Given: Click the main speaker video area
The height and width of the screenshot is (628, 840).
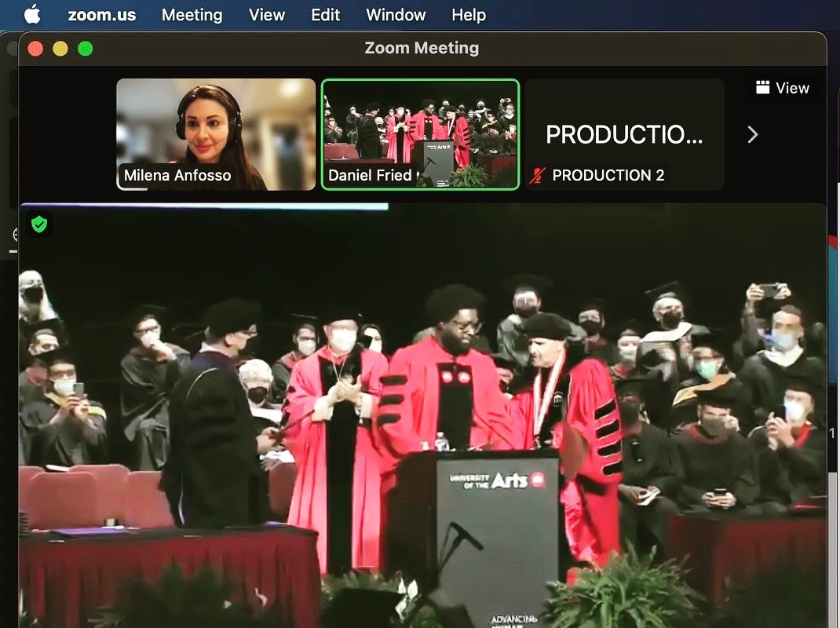Looking at the screenshot, I should [422, 416].
